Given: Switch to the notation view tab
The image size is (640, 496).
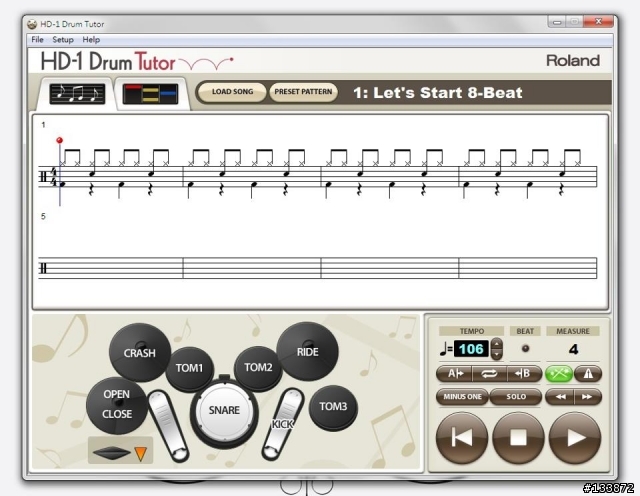Looking at the screenshot, I should [77, 93].
